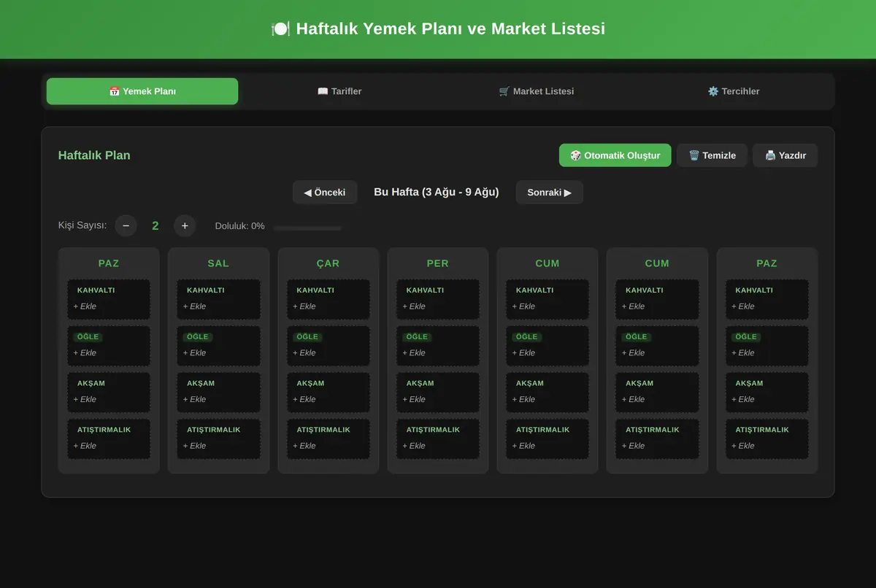Advance to next week with Sonraki
This screenshot has height=588, width=876.
[550, 193]
